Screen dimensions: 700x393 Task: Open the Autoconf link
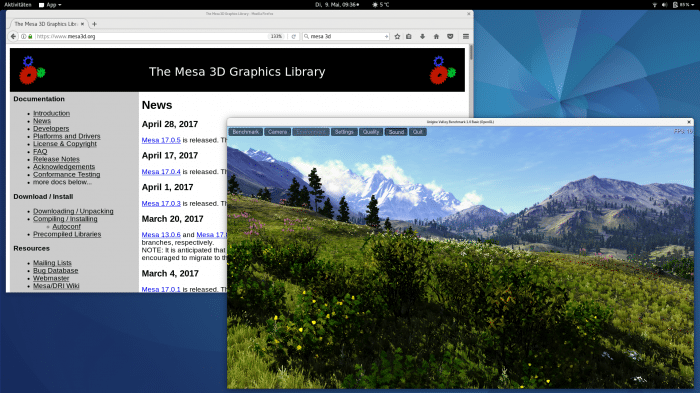[67, 226]
